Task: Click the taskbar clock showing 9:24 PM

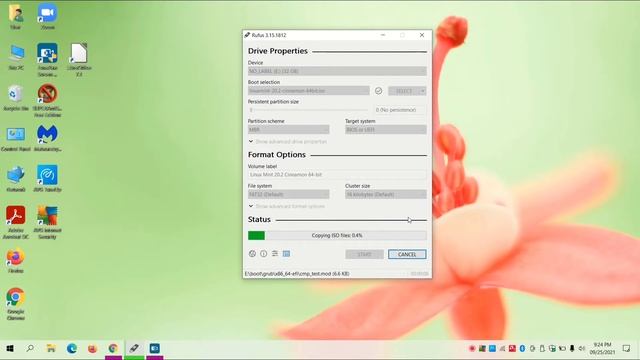Action: pyautogui.click(x=602, y=349)
